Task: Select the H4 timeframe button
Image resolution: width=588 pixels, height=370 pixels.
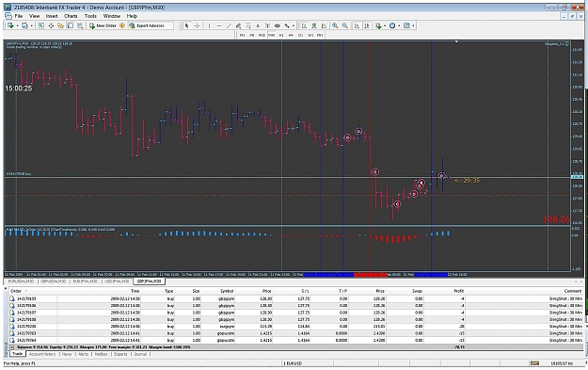Action: tap(291, 35)
